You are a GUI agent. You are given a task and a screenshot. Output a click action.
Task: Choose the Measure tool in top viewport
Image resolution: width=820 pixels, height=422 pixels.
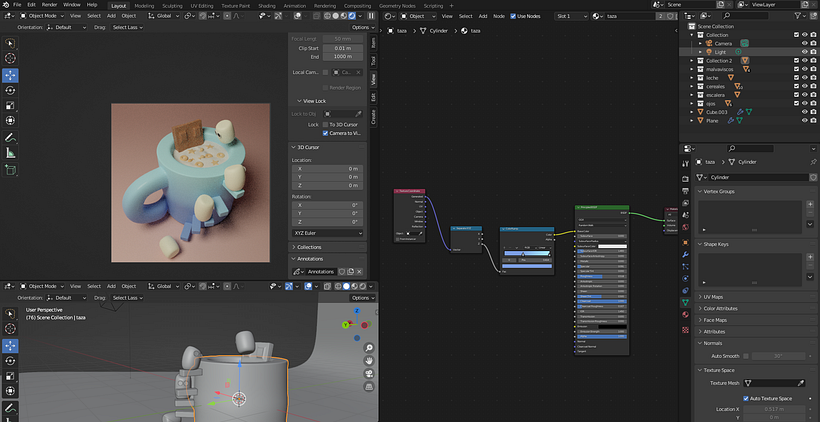click(11, 152)
